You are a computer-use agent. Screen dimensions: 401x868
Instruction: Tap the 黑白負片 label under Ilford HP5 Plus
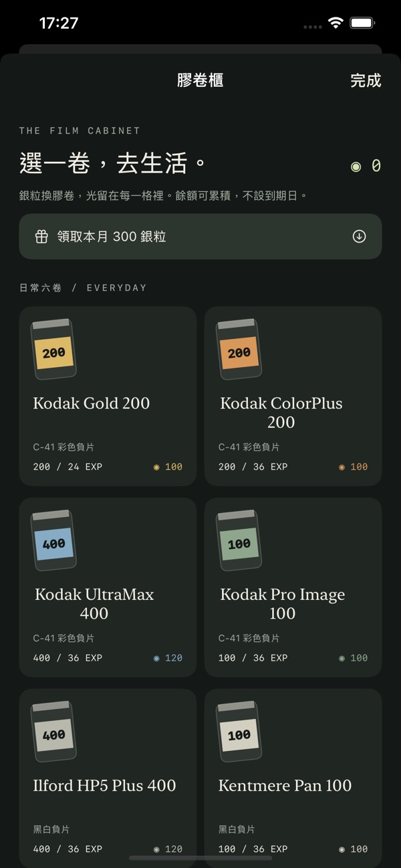[51, 829]
